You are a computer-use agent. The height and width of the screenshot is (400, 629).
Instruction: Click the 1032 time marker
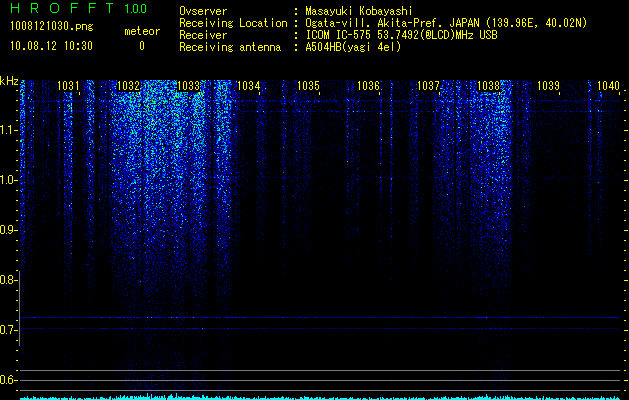click(128, 85)
